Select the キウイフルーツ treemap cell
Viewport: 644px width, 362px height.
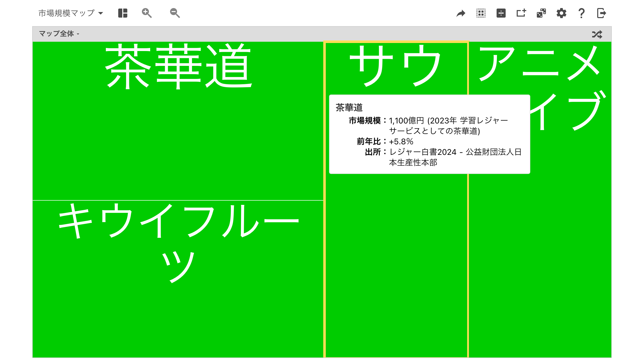coord(178,279)
